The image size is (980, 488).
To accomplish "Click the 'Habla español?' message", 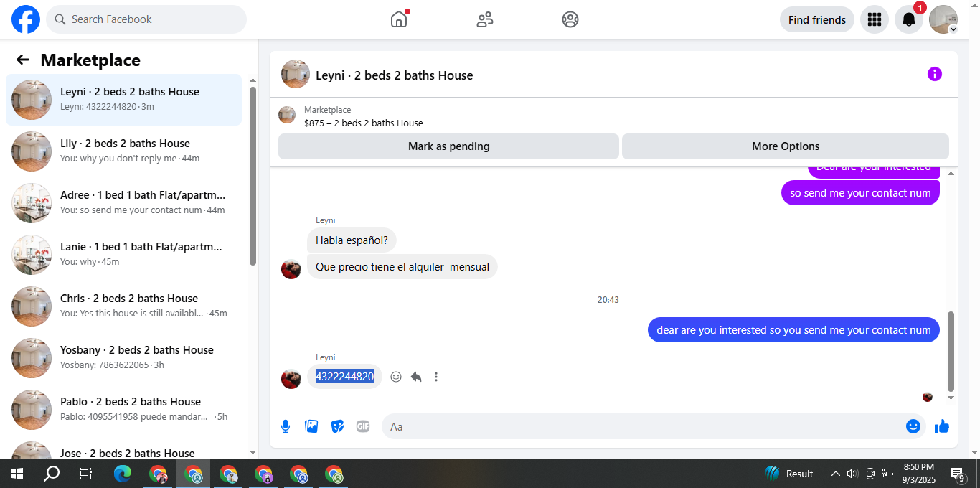I will point(352,240).
